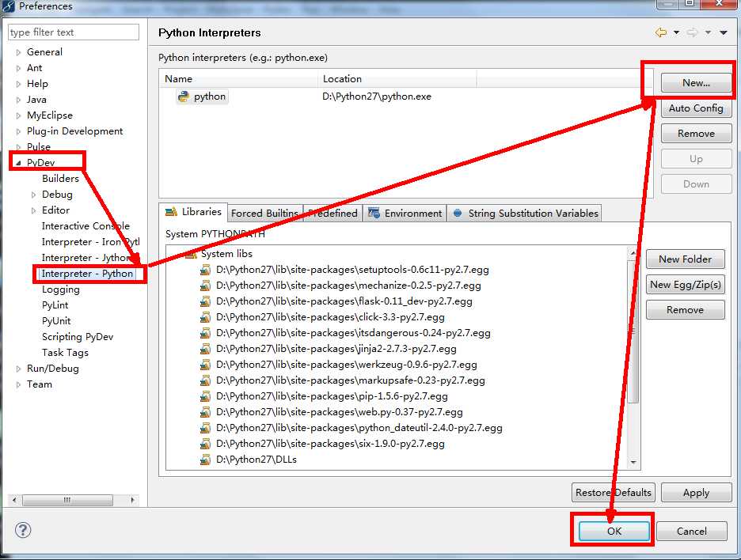The width and height of the screenshot is (741, 560).
Task: Expand the Ant preferences node
Action: coord(18,69)
